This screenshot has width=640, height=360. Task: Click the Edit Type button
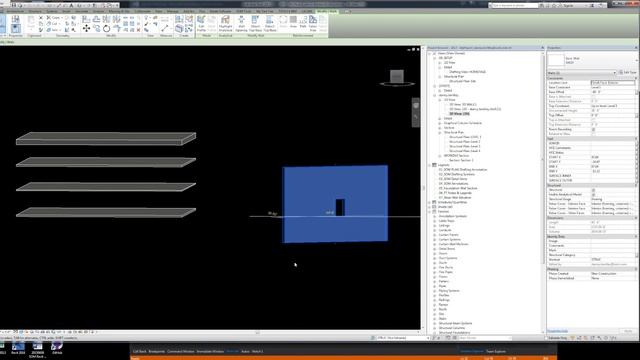point(628,73)
